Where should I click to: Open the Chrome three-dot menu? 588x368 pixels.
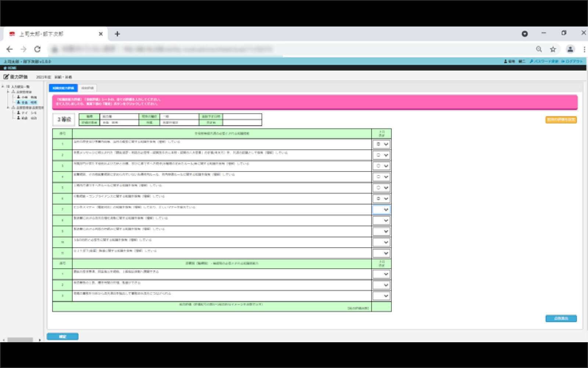click(584, 49)
